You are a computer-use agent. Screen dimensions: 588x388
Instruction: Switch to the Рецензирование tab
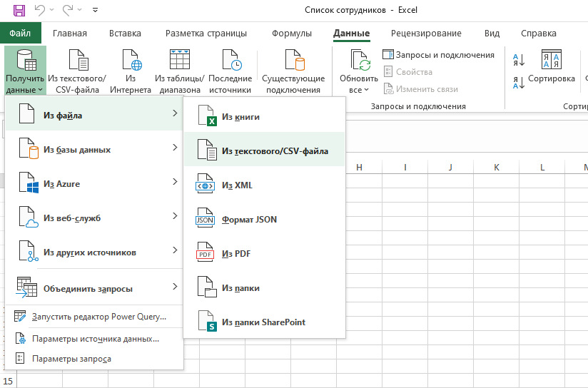pos(426,34)
